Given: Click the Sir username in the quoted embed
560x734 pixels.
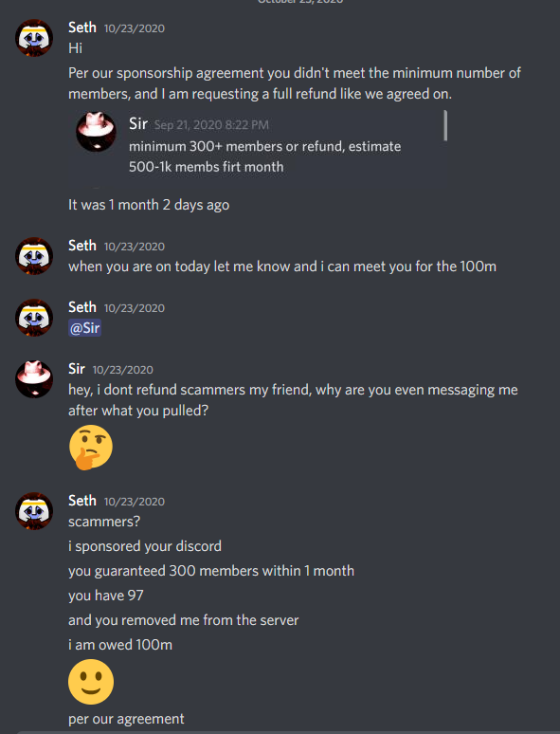Looking at the screenshot, I should coord(138,124).
